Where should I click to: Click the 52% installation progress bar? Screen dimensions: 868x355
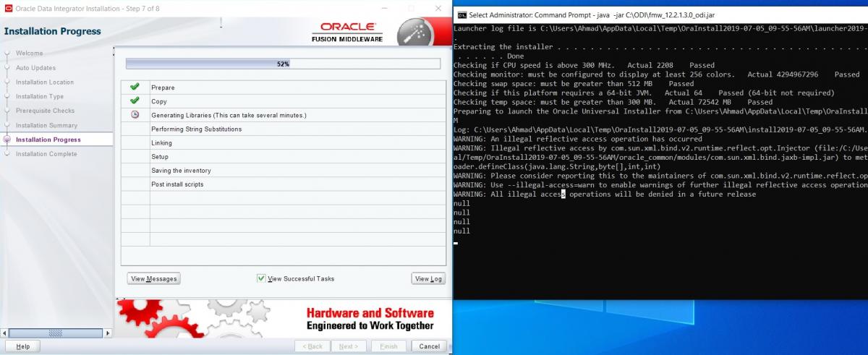point(283,64)
